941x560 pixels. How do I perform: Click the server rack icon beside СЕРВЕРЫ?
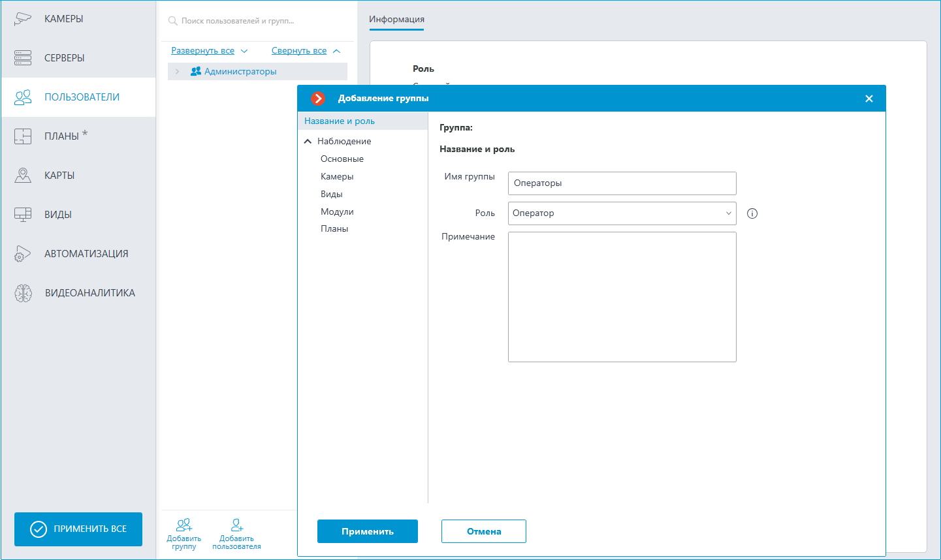[23, 58]
